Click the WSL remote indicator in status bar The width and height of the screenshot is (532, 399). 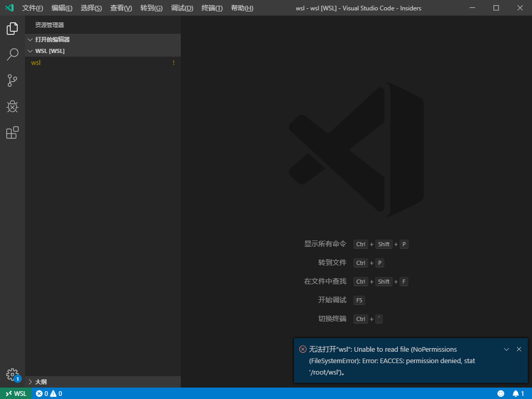(x=16, y=393)
